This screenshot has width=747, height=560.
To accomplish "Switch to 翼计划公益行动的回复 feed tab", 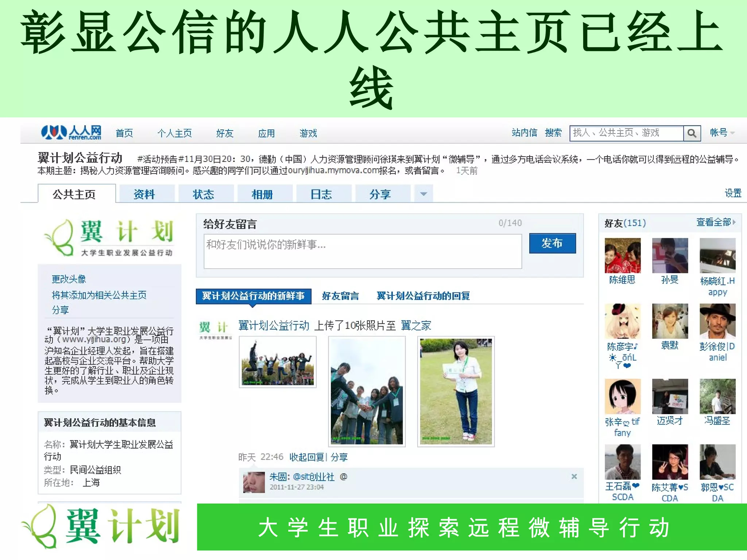I will tap(423, 296).
